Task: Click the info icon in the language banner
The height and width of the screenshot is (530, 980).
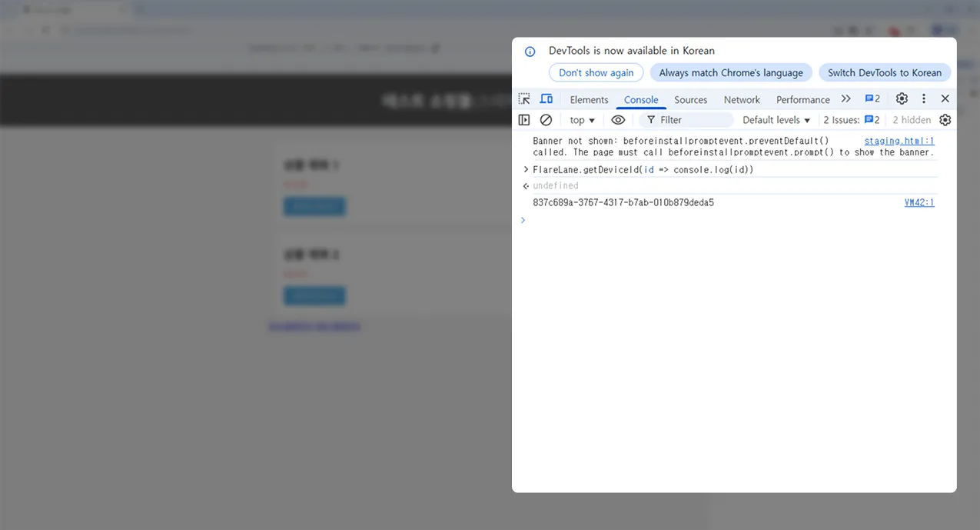Action: 530,52
